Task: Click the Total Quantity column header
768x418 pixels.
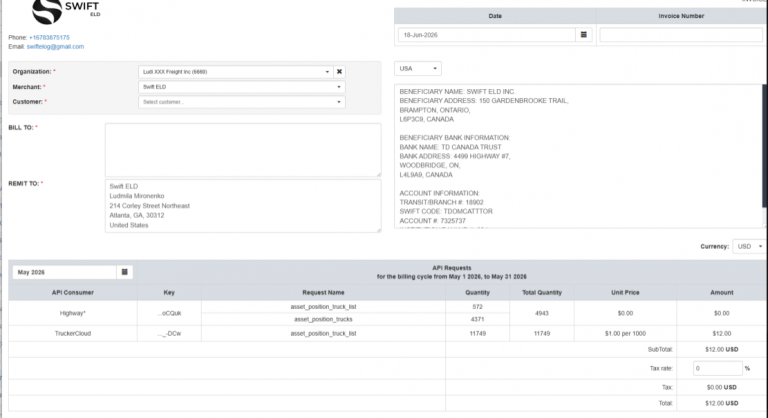Action: (x=542, y=293)
